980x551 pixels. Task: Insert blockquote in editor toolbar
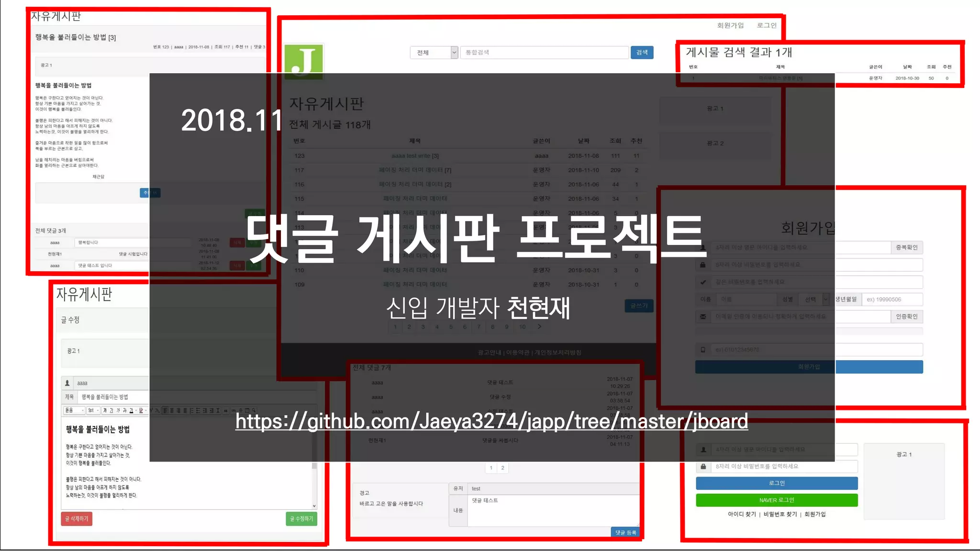click(x=225, y=411)
